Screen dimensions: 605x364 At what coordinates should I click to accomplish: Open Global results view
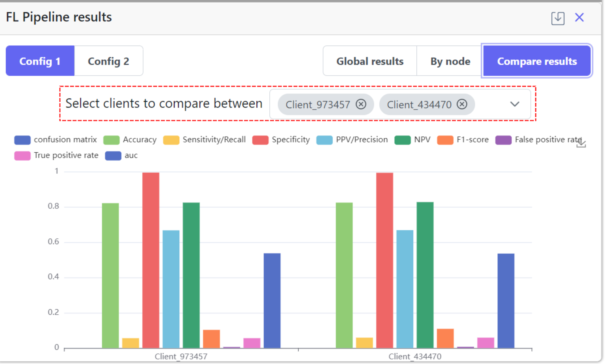(370, 61)
